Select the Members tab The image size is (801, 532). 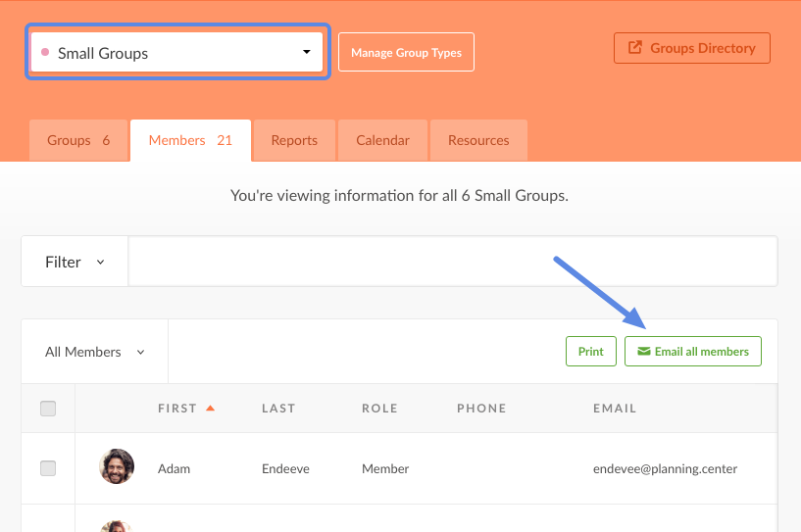[190, 140]
